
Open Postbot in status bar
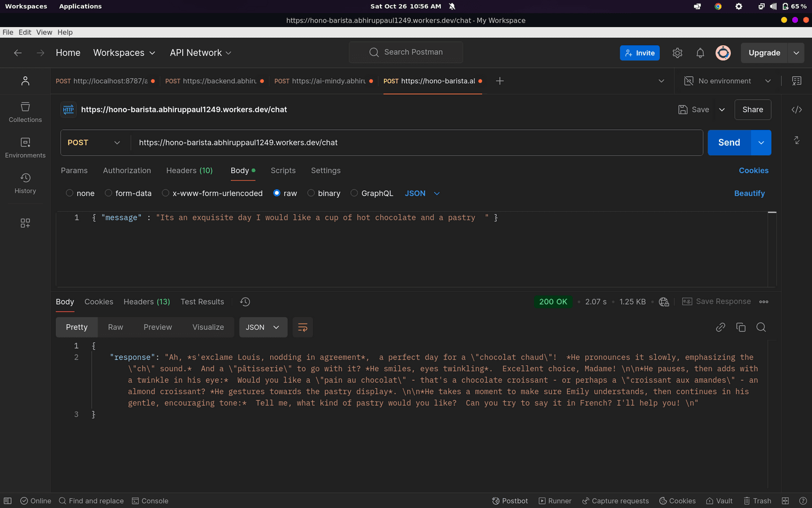point(510,501)
